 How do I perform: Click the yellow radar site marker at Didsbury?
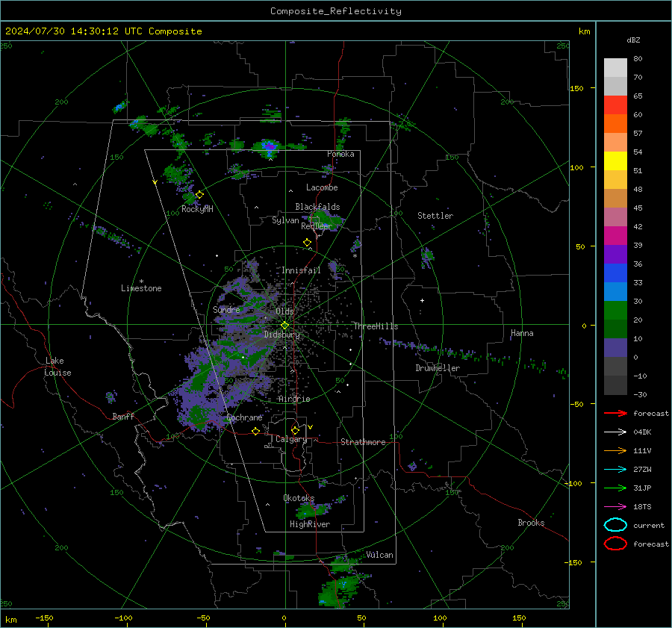click(285, 326)
